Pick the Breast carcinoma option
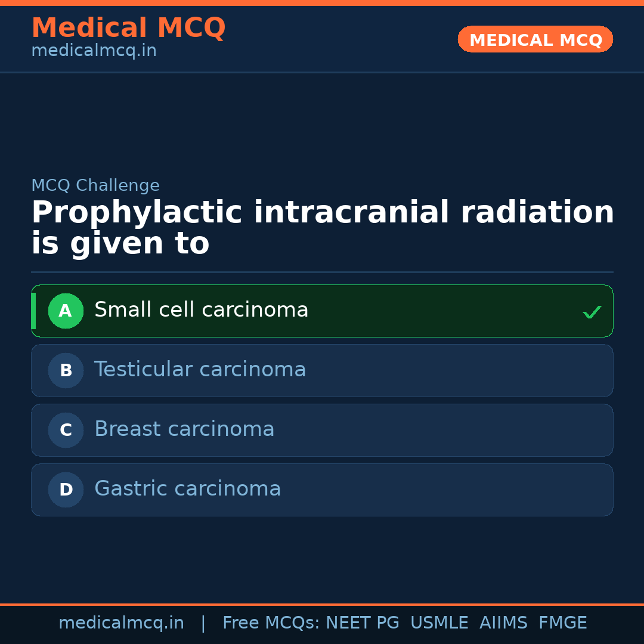Image resolution: width=644 pixels, height=644 pixels. click(x=184, y=429)
